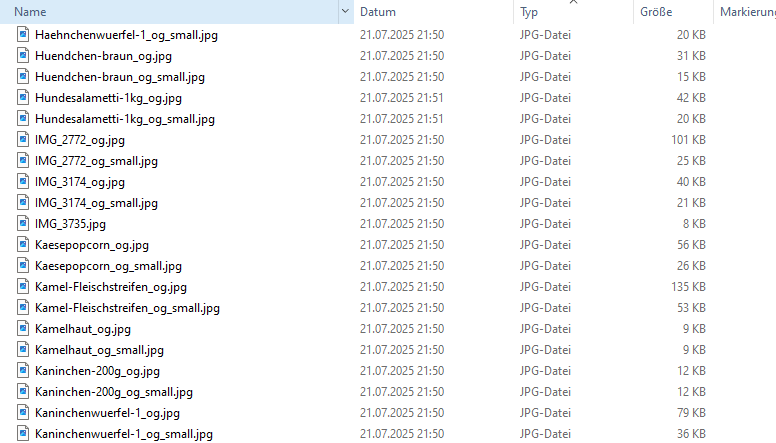Click the JPG icon of Haehnchenwuerfel-1_og_small.jpg

(x=23, y=34)
